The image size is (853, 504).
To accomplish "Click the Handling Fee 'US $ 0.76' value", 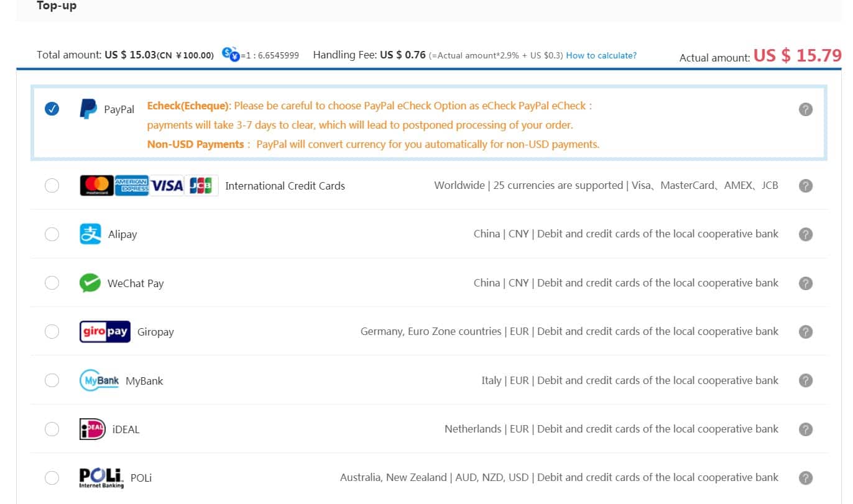I will tap(403, 55).
